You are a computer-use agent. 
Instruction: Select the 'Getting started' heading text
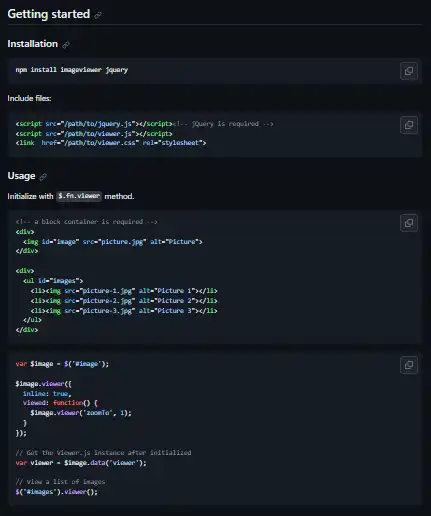tap(49, 14)
